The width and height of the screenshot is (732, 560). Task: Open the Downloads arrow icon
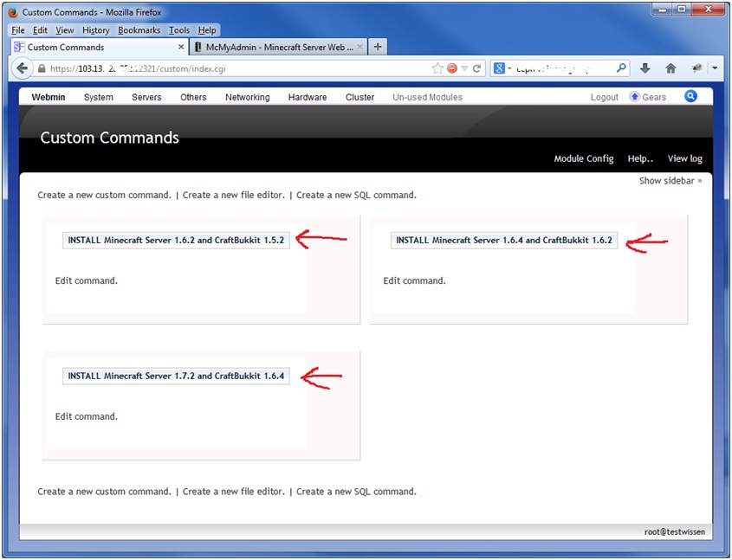pos(645,68)
